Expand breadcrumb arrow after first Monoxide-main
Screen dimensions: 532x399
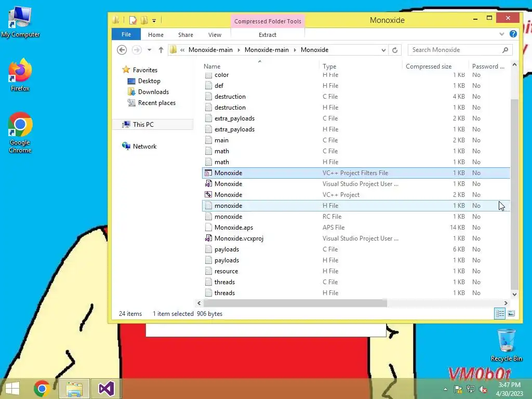(238, 50)
